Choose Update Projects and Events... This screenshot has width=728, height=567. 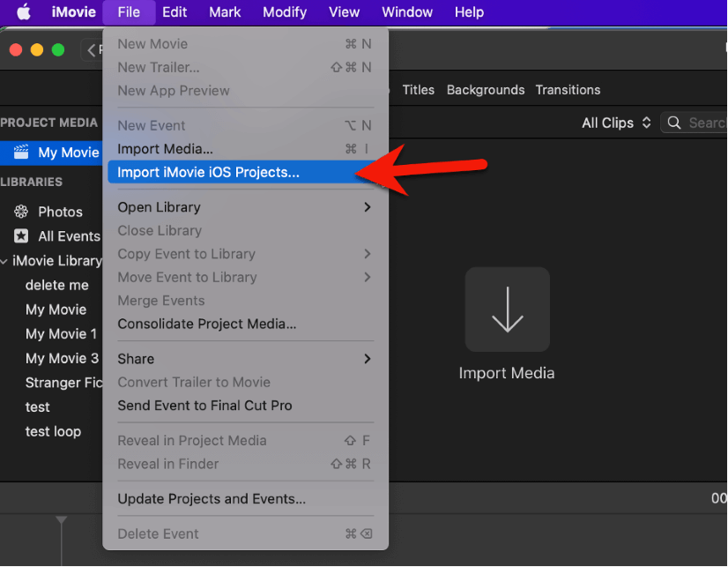click(245, 499)
